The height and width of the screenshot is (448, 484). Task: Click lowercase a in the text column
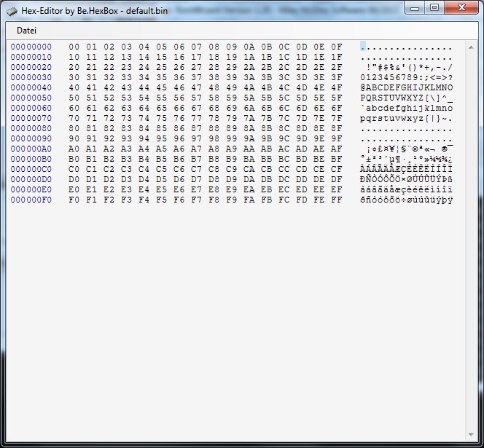(369, 108)
